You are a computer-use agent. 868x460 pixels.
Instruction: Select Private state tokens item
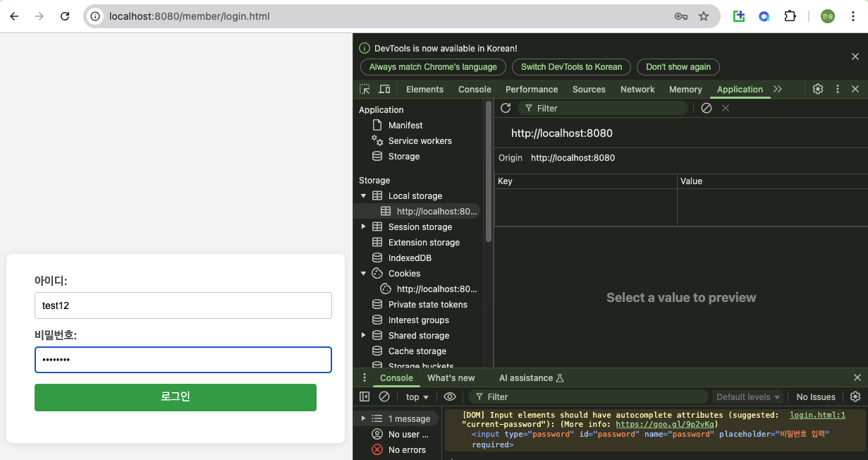point(427,304)
